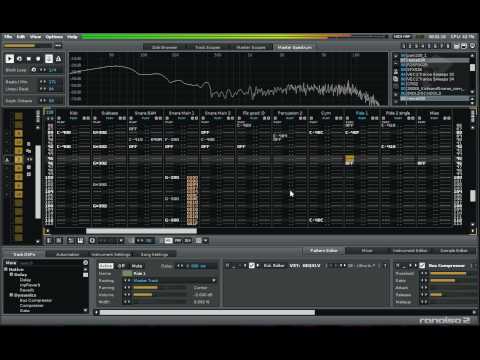This screenshot has width=480, height=360.
Task: Adjust Beats/Min value stepper arrows
Action: tap(43, 82)
